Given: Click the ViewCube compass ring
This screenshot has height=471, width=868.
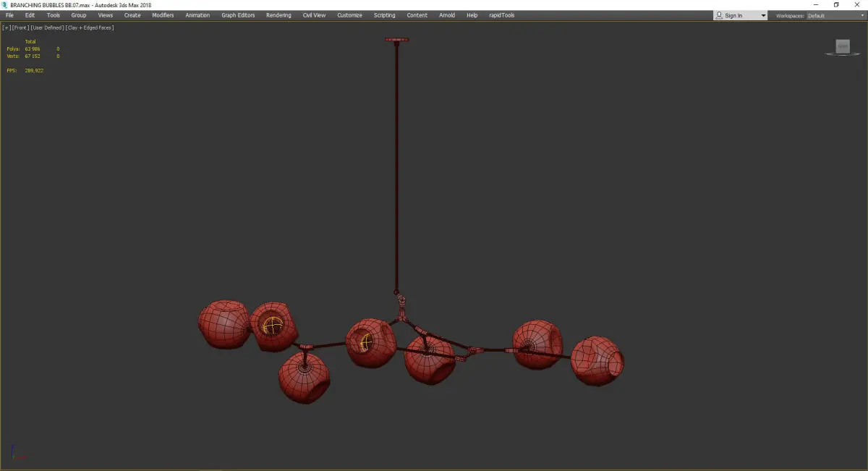Looking at the screenshot, I should click(843, 54).
